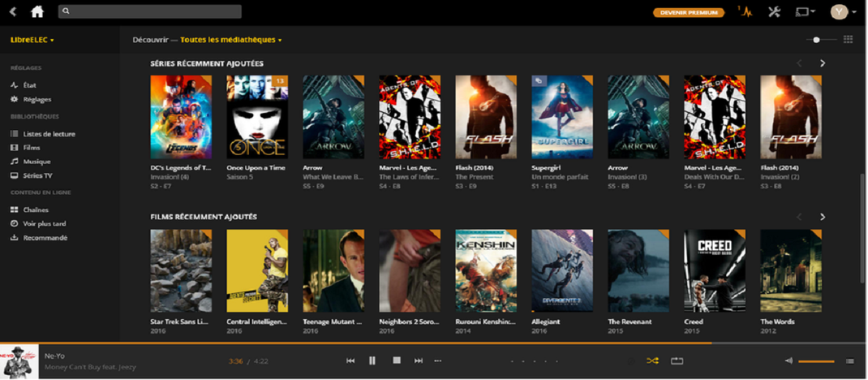
Task: Click the back arrow in top bar
Action: tap(13, 11)
